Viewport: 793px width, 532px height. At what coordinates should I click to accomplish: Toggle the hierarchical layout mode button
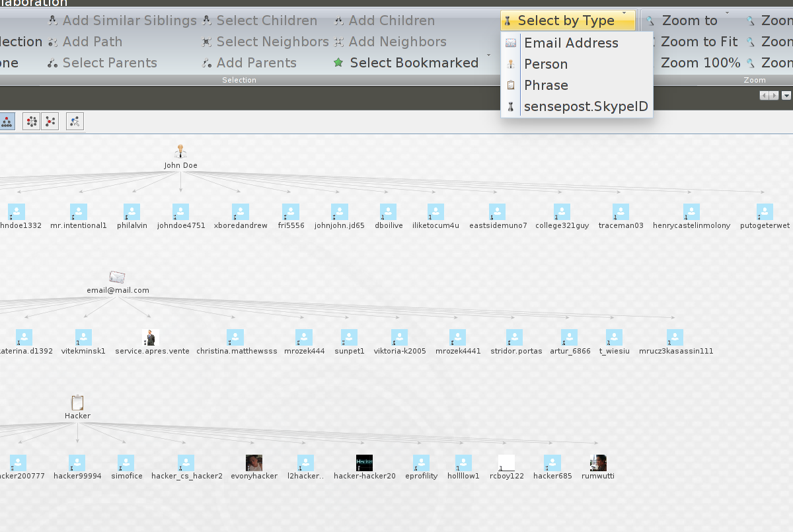tap(7, 121)
